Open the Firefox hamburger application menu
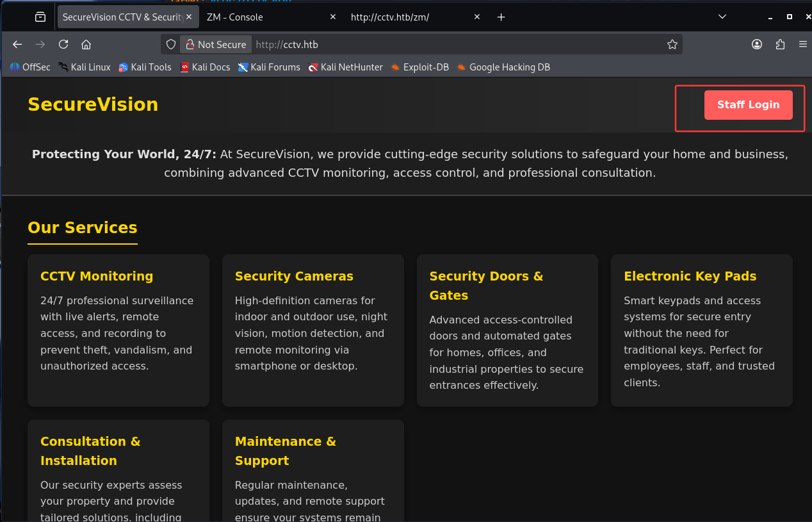This screenshot has height=522, width=812. click(802, 44)
